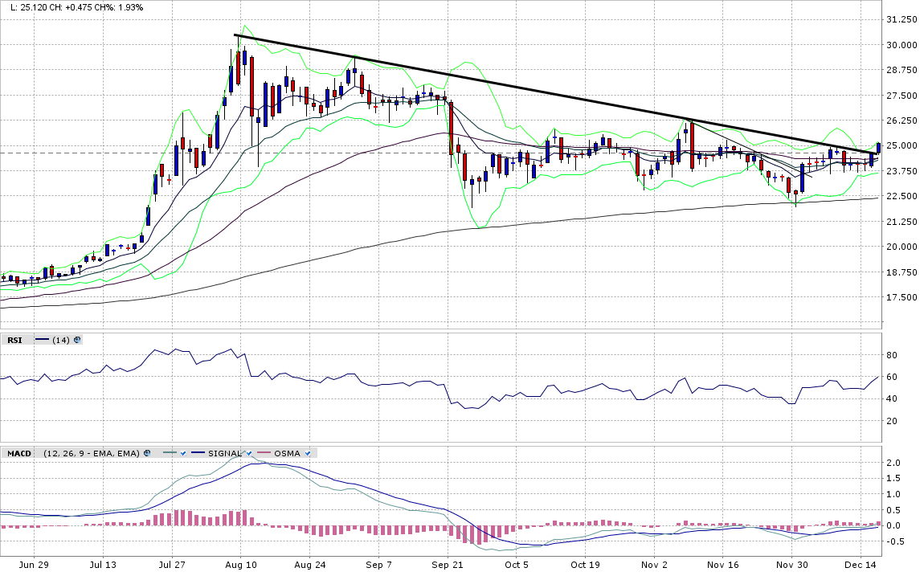This screenshot has height=576, width=924.
Task: Click the Sep 21 date axis label
Action: (x=448, y=564)
